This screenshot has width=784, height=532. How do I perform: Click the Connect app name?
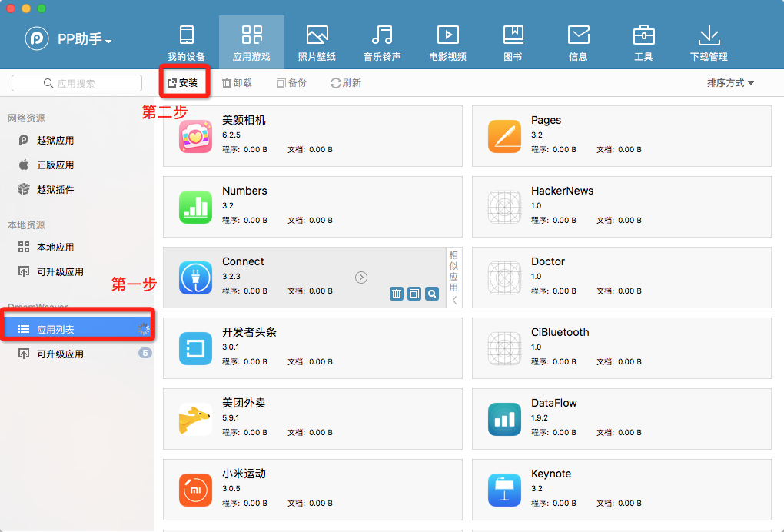(x=243, y=261)
